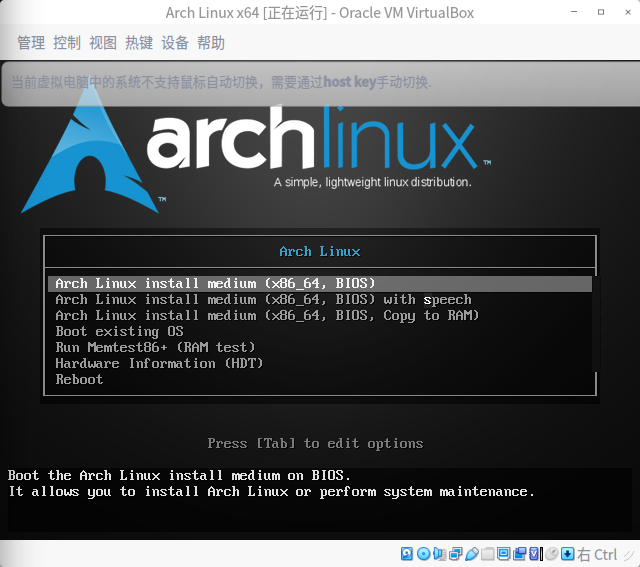Screen dimensions: 640x567
Task: Click the 右 Ctrl host key label
Action: point(597,555)
